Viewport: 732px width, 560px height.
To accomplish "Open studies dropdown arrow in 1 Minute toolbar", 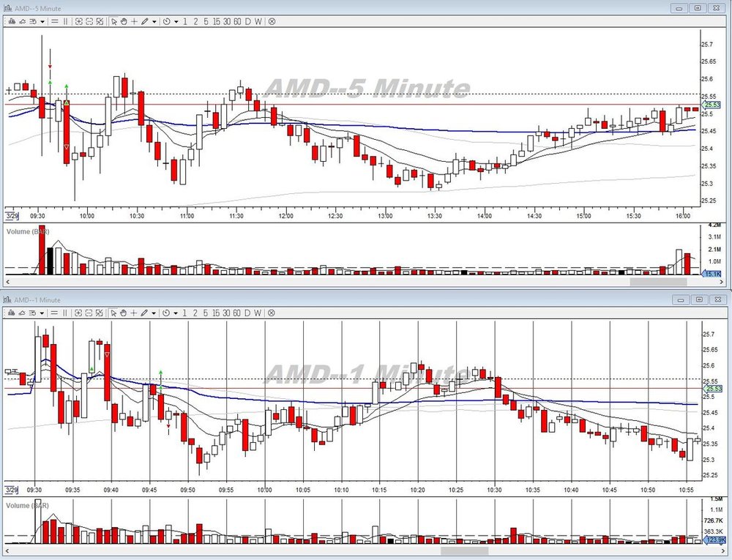I will click(x=42, y=313).
